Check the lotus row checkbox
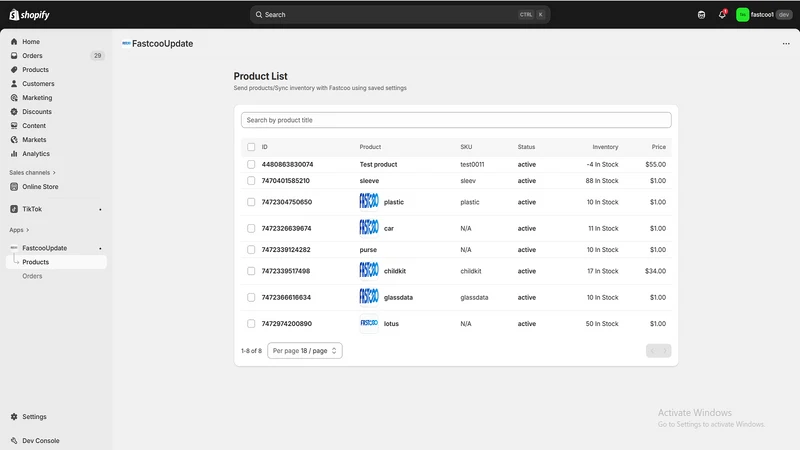 point(251,323)
